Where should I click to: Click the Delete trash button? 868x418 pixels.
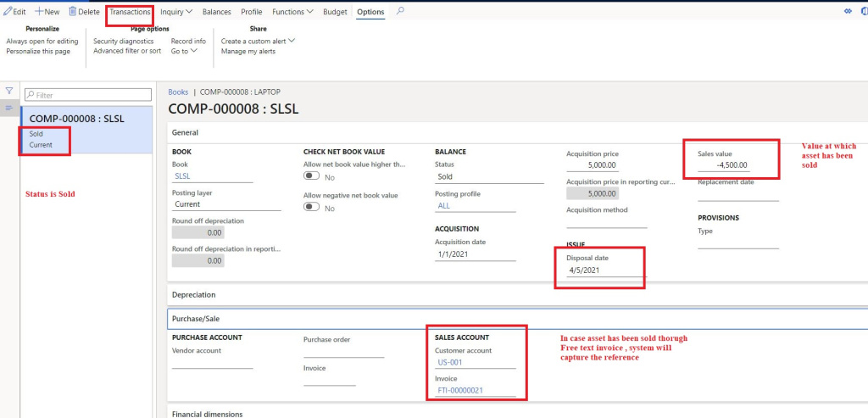click(84, 12)
